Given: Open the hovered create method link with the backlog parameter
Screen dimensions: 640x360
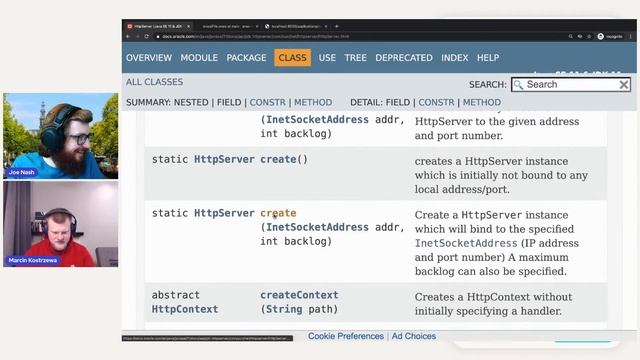Looking at the screenshot, I should click(278, 213).
